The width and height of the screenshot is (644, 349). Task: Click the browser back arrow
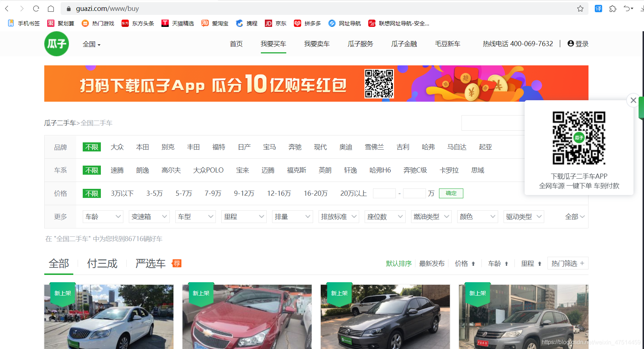pos(7,8)
